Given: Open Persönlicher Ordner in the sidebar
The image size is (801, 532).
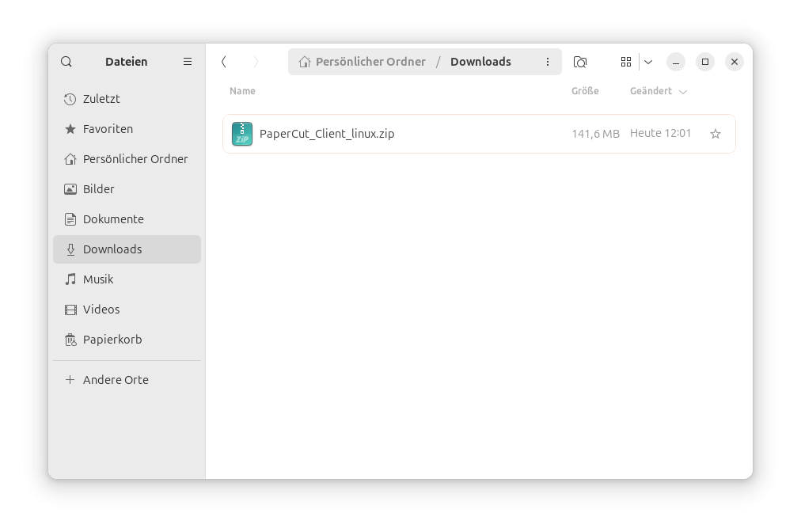Looking at the screenshot, I should click(127, 159).
